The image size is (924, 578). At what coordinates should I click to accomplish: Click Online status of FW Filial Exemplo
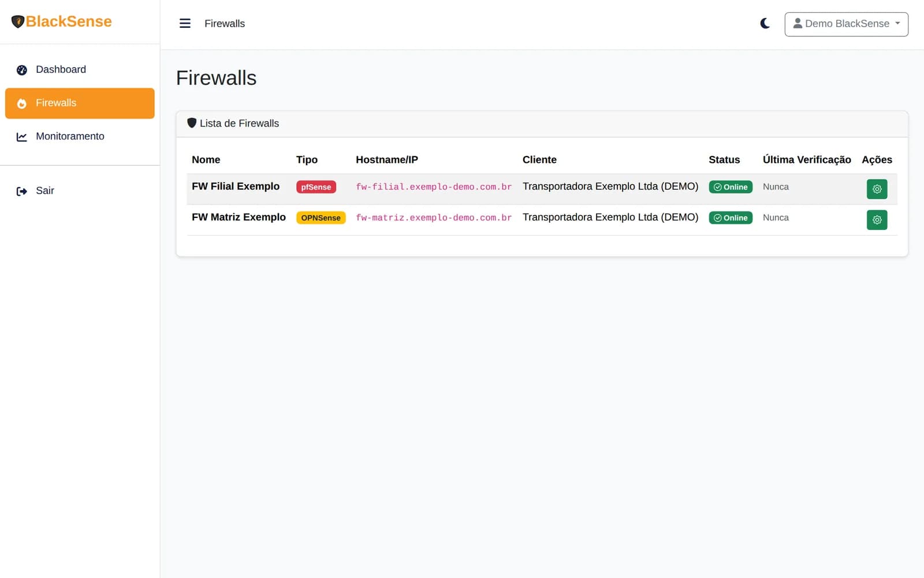click(731, 187)
